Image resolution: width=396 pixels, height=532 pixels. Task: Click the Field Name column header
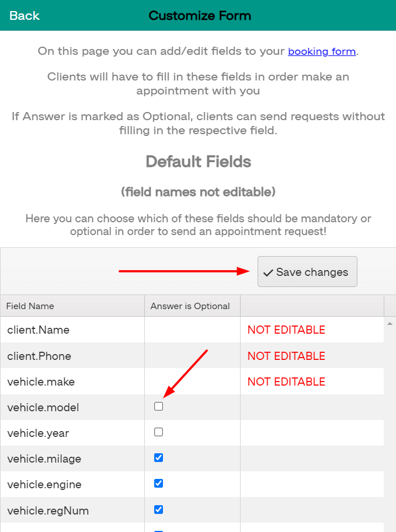(29, 306)
